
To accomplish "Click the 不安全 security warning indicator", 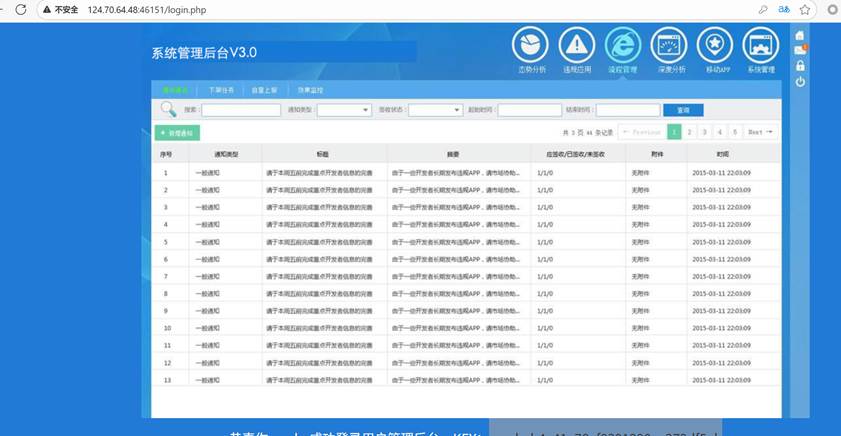I will 61,10.
